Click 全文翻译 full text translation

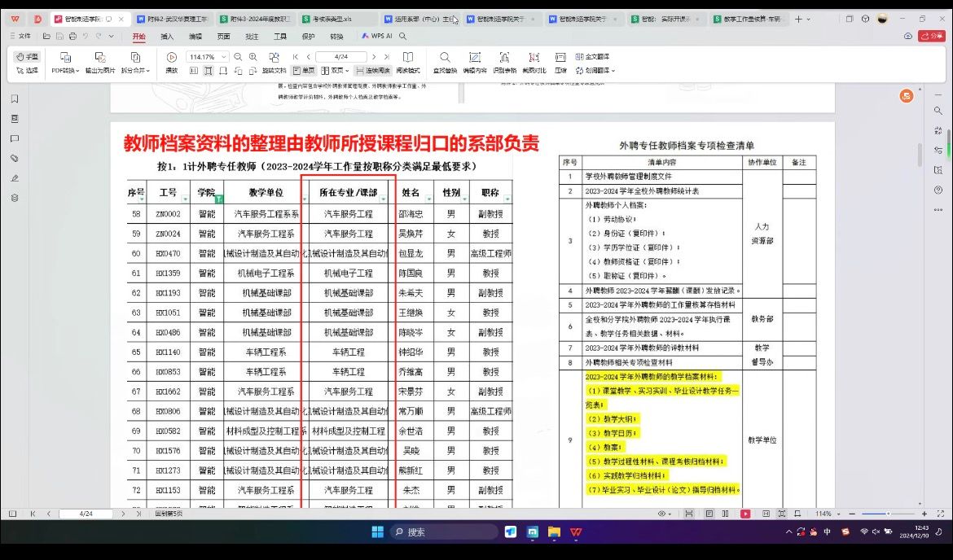pyautogui.click(x=592, y=57)
